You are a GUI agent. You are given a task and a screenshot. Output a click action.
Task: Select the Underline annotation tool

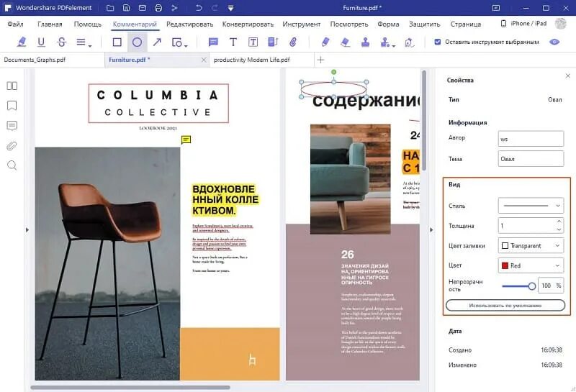coord(42,42)
